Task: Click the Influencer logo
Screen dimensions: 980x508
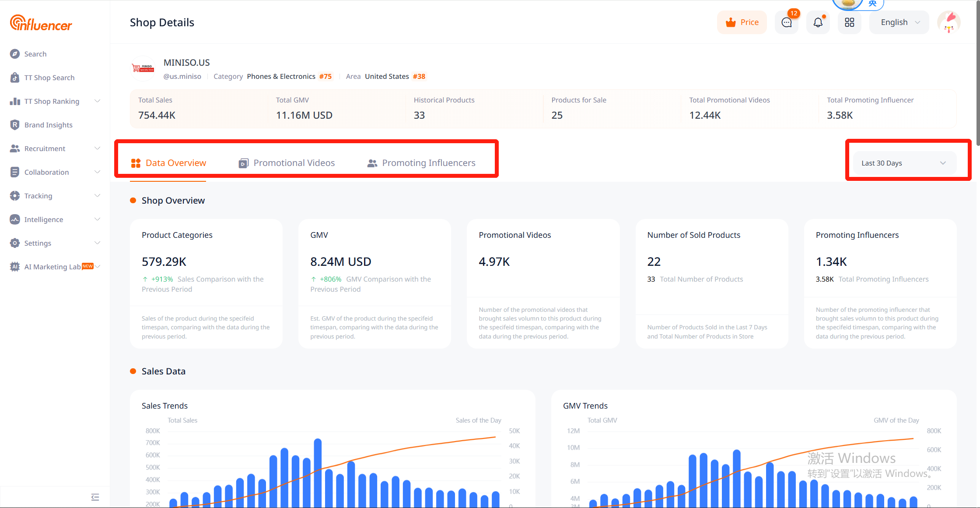Action: (x=41, y=24)
